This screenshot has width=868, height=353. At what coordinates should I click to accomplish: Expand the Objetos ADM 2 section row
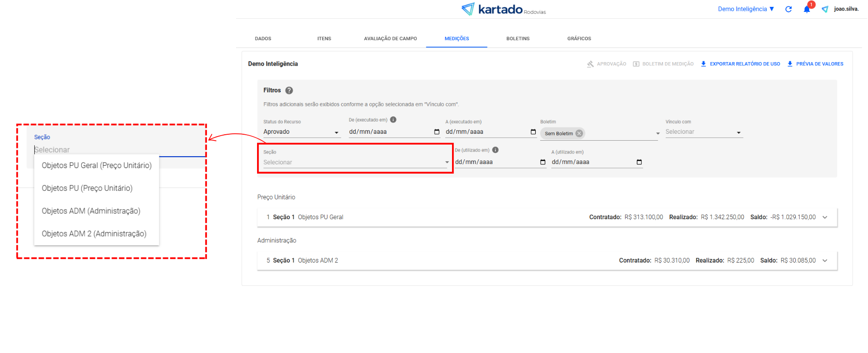(x=825, y=261)
